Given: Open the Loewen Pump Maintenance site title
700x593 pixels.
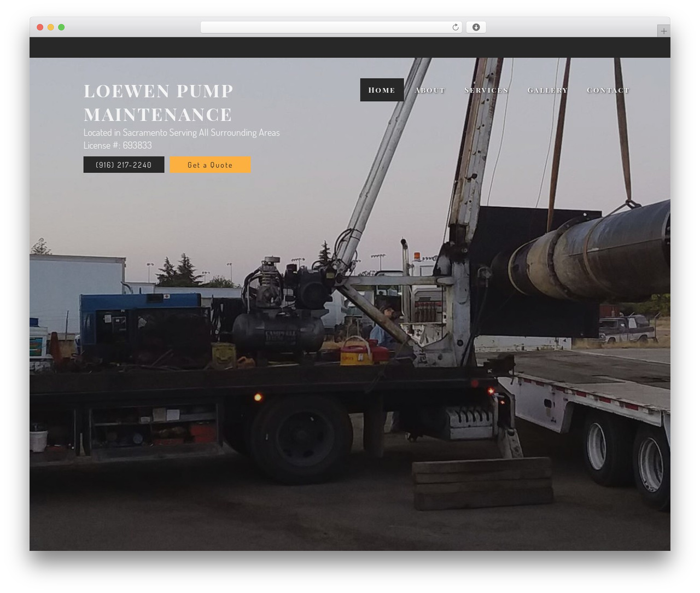Looking at the screenshot, I should pos(159,102).
